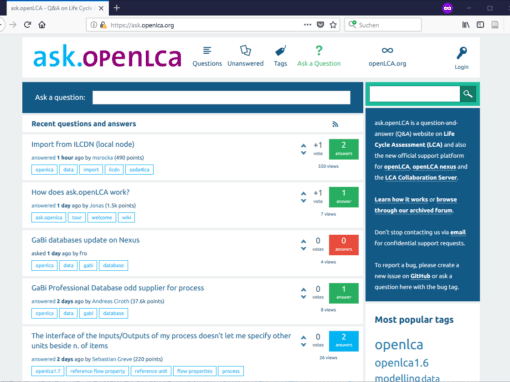The width and height of the screenshot is (510, 382).
Task: Click the Login key icon
Action: point(462,53)
